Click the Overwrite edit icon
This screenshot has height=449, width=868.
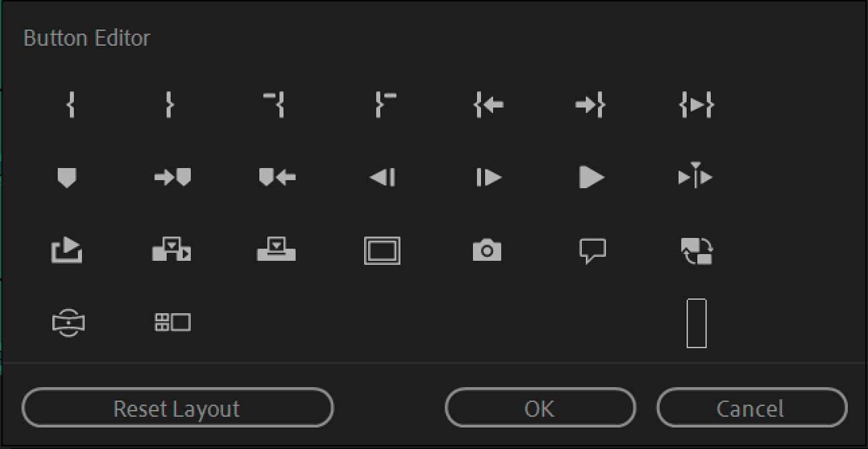tap(277, 249)
